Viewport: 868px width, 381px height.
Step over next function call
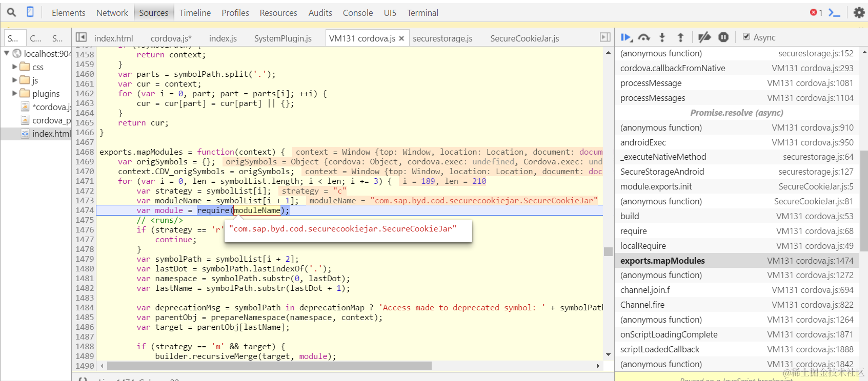(644, 37)
